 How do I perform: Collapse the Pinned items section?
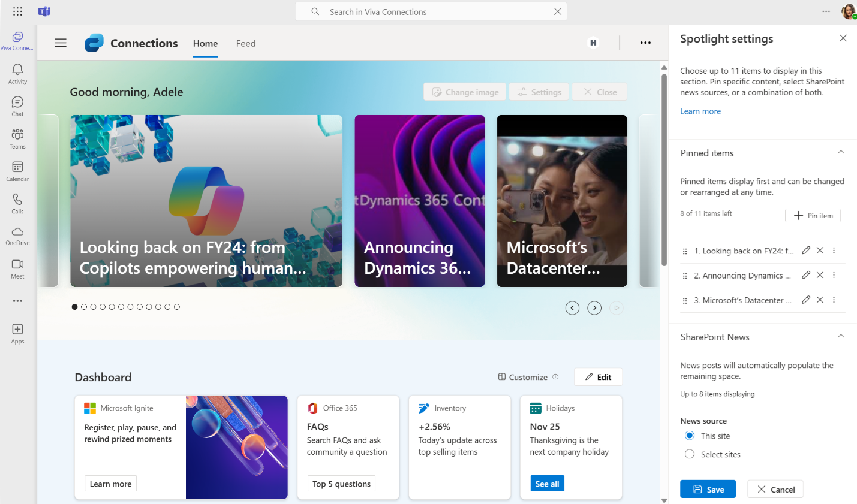(x=841, y=152)
